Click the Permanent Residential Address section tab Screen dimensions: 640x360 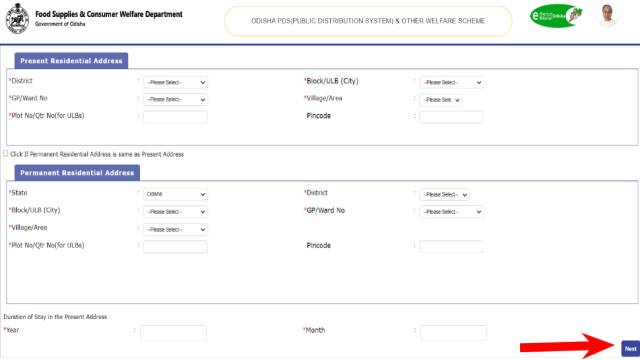click(x=77, y=173)
